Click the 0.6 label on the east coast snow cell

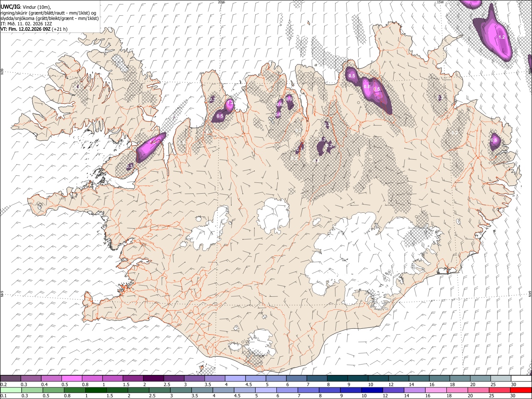coord(494,140)
